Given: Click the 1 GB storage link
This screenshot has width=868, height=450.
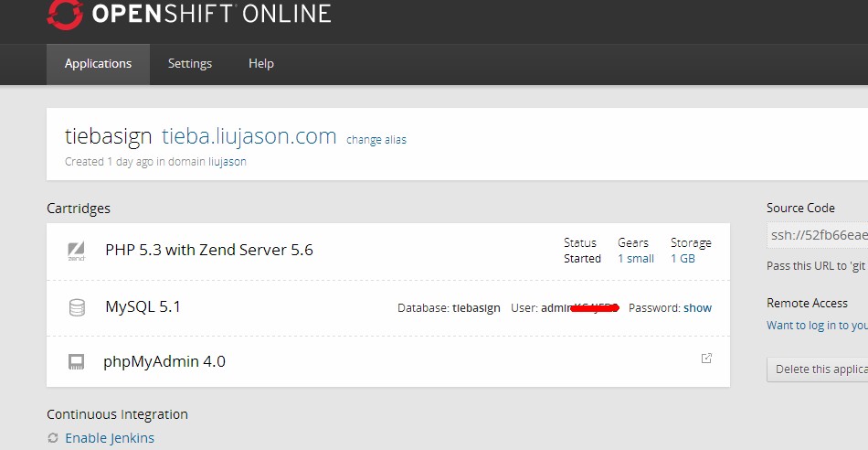Looking at the screenshot, I should click(683, 258).
